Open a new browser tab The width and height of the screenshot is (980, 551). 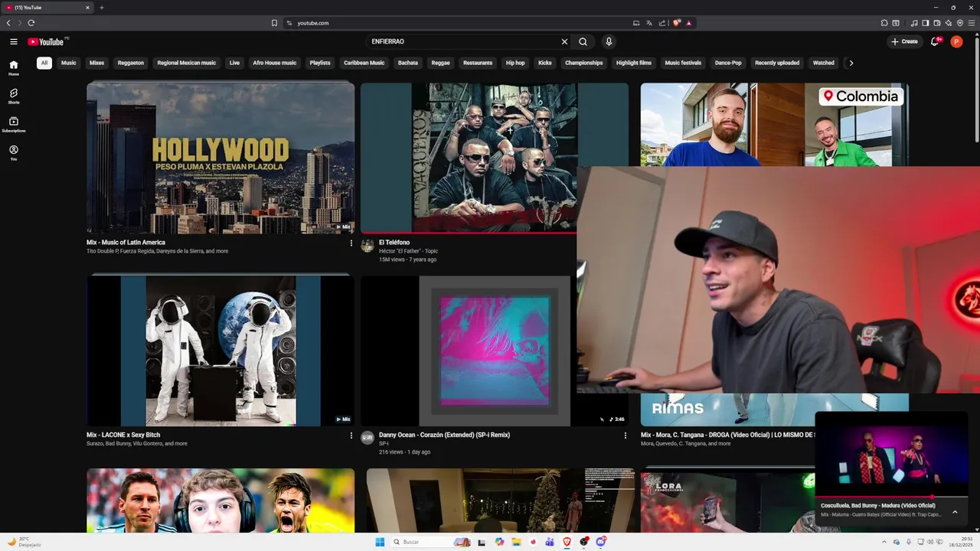pos(101,8)
